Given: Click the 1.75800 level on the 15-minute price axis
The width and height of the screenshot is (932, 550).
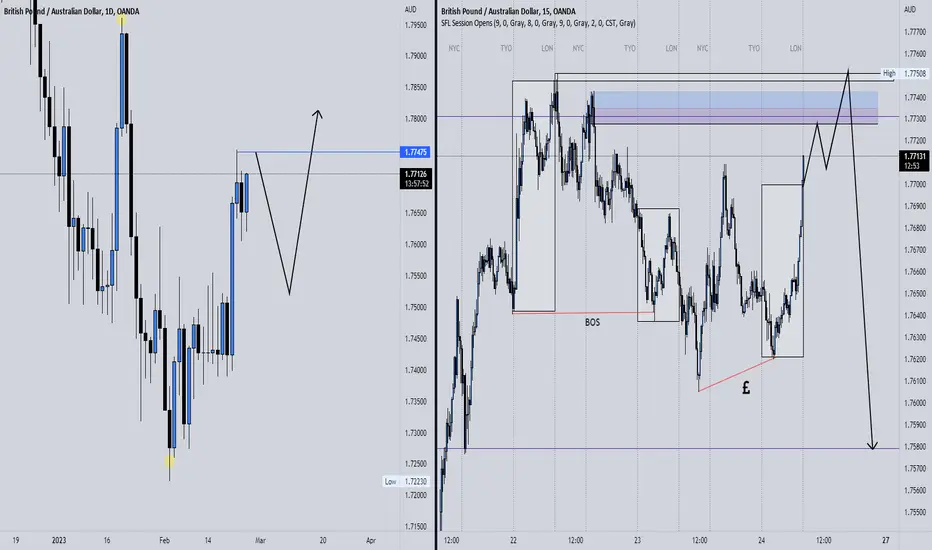Looking at the screenshot, I should click(x=915, y=447).
